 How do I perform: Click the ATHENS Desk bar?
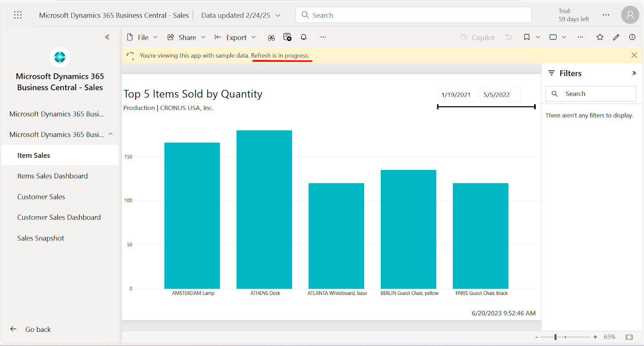tap(264, 209)
